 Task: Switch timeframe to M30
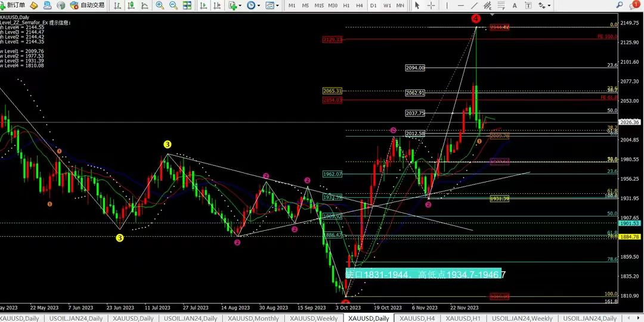click(x=333, y=5)
